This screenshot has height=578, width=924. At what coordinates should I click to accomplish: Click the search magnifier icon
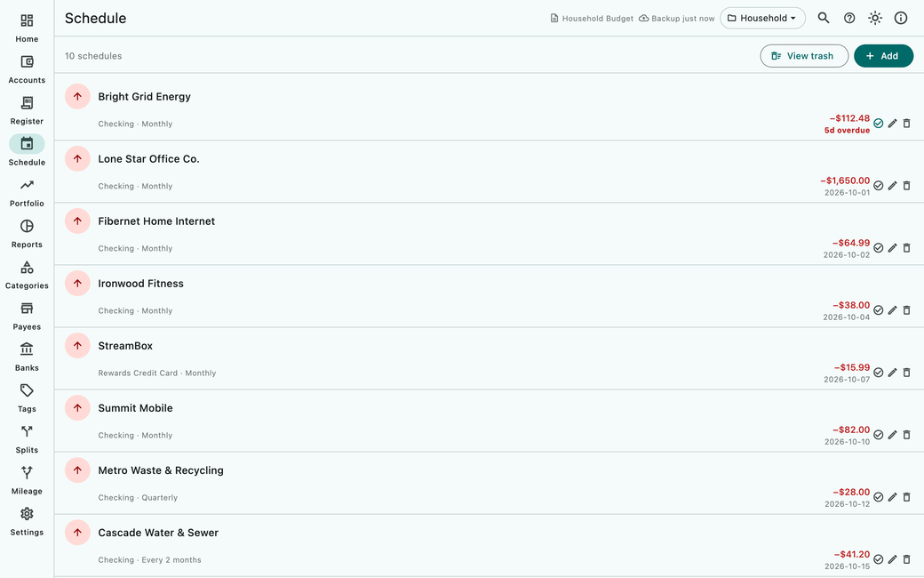824,19
